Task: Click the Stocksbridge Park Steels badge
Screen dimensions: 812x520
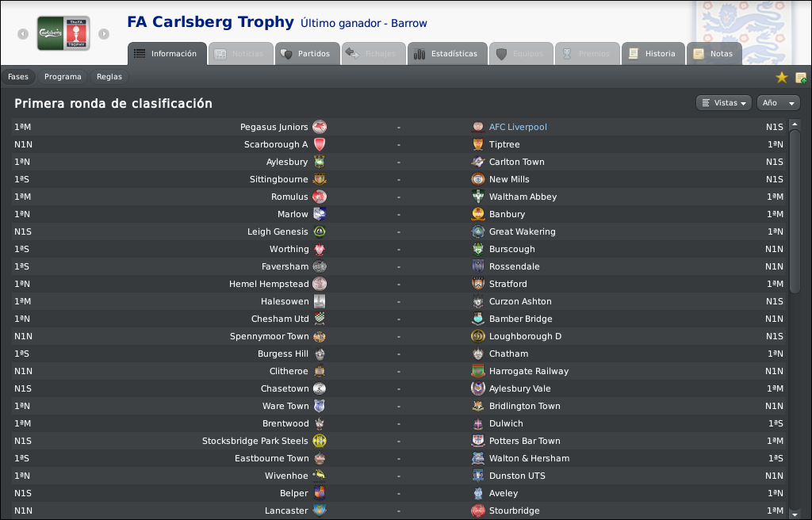Action: [320, 441]
